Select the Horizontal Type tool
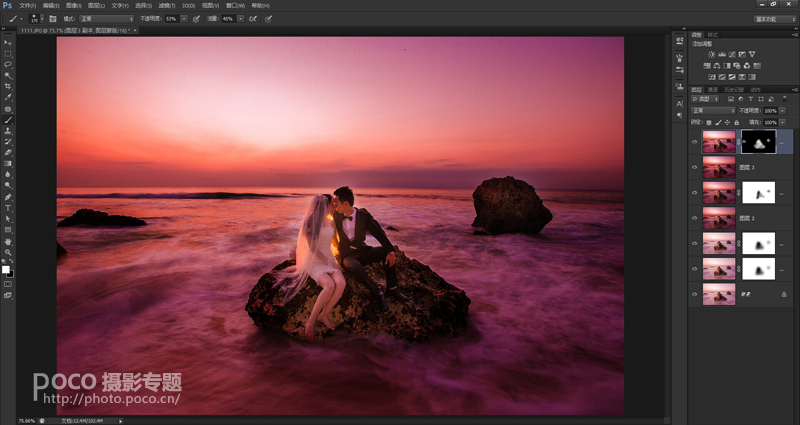Screen dimensions: 800x425 point(8,208)
